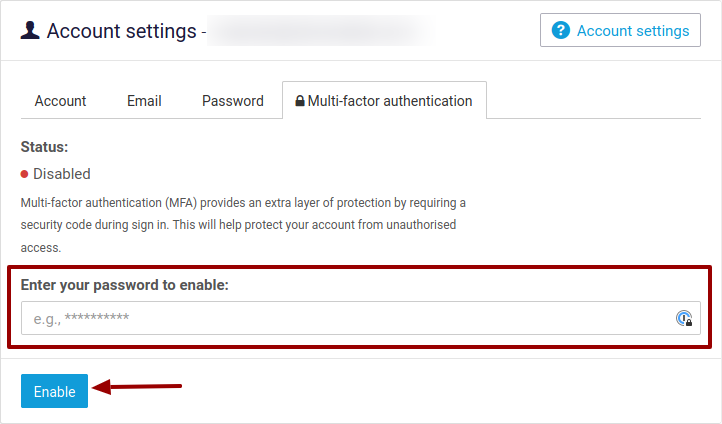Open the Password tab

click(x=233, y=101)
